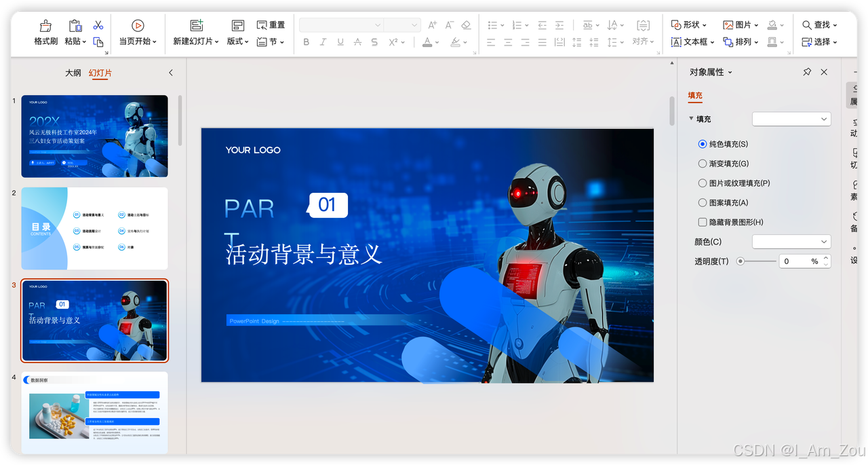Open the Color (颜色) picker dropdown
Image resolution: width=868 pixels, height=465 pixels.
pyautogui.click(x=791, y=242)
